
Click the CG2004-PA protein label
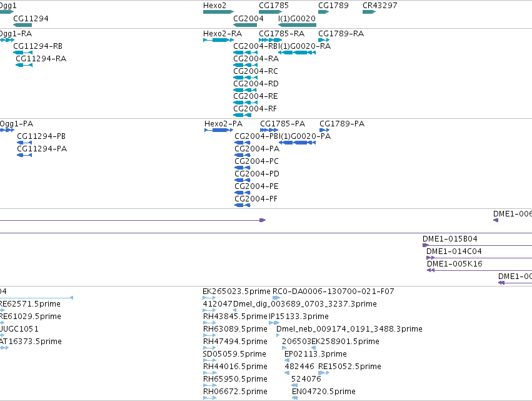257,149
